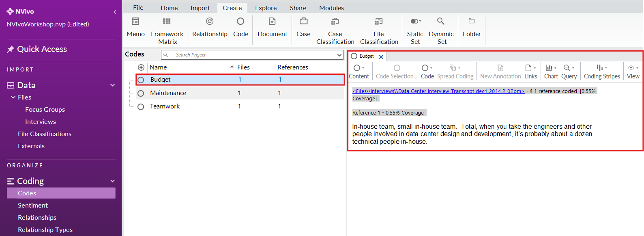Click the NVivo logo
Screen dimensions: 644x236
pos(10,11)
